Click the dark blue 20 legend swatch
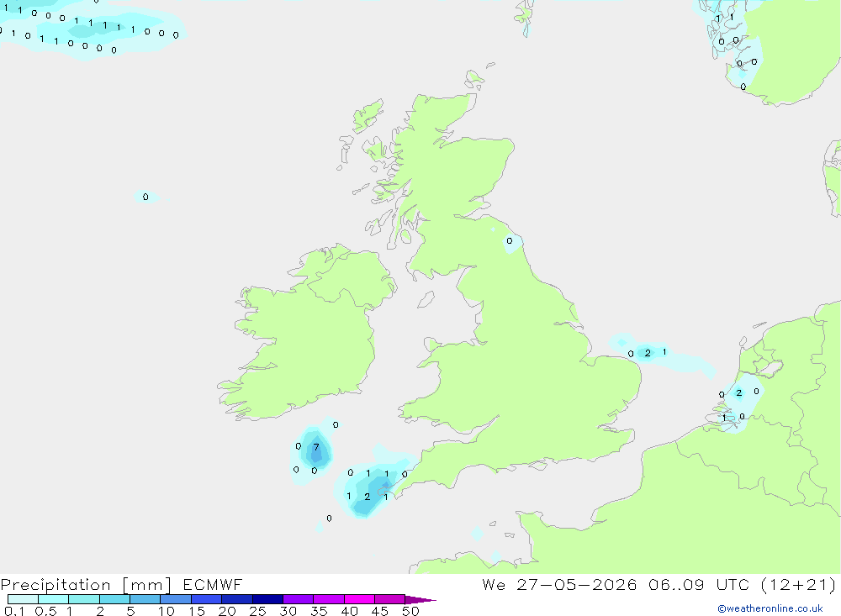This screenshot has width=841, height=616. coord(236,599)
